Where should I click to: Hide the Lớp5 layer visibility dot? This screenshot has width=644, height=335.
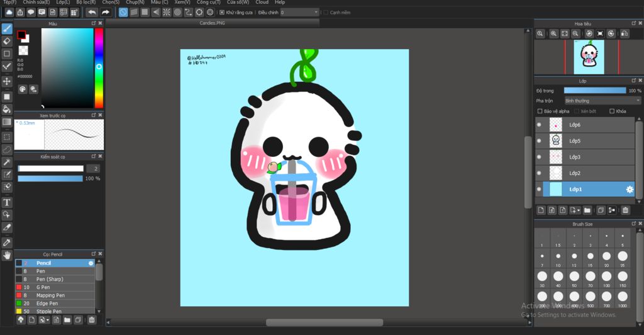539,141
